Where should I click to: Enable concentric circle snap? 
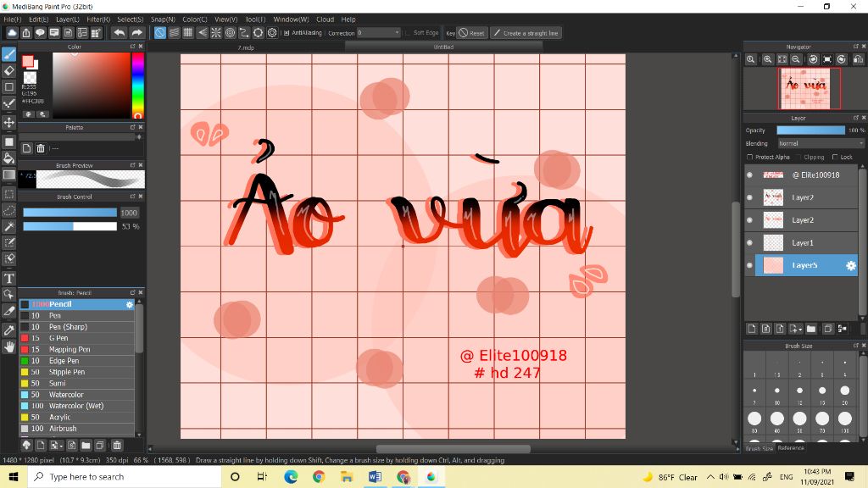231,33
